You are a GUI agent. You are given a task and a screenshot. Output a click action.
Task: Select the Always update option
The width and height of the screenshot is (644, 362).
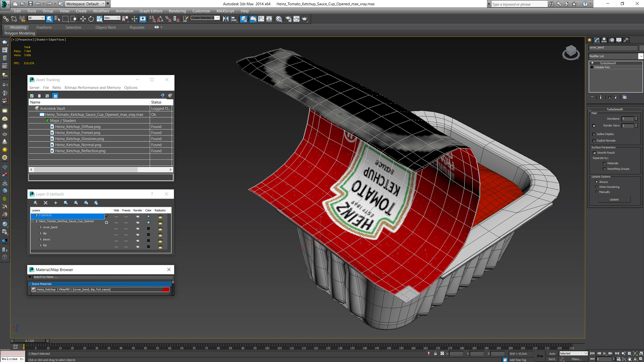[x=596, y=182]
